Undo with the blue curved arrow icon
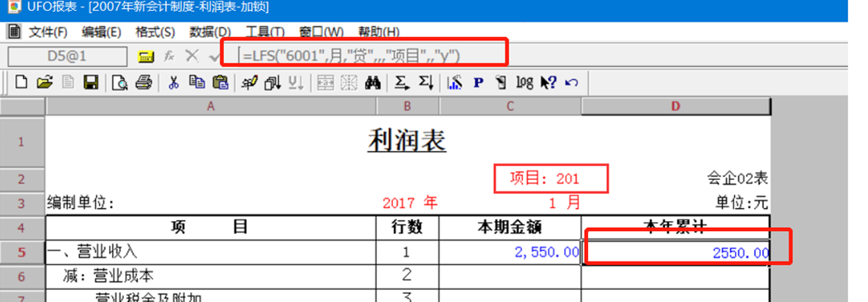Screen dimensions: 868x302 (x=572, y=83)
